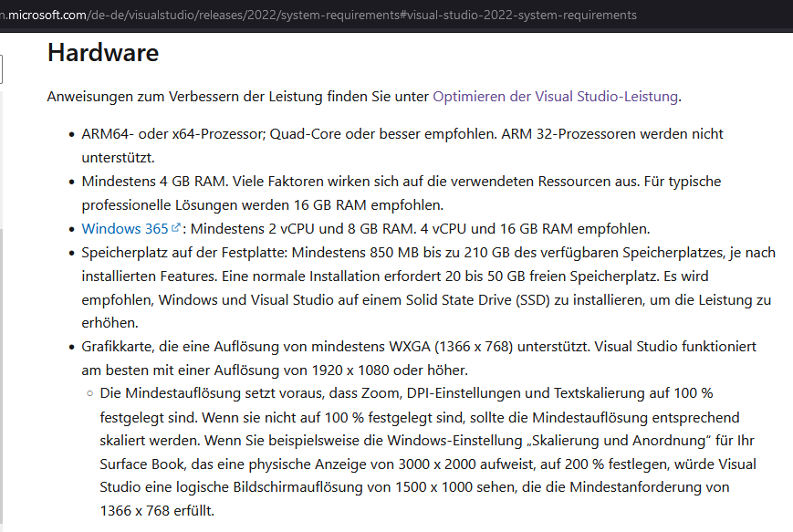Click the Hardware heading
The height and width of the screenshot is (532, 793).
point(103,53)
